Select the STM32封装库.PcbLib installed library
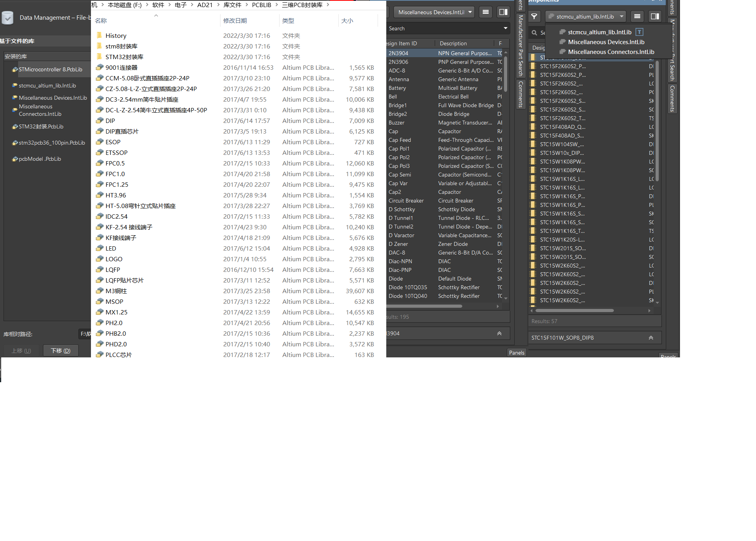Screen dimensions: 756x541 41,126
